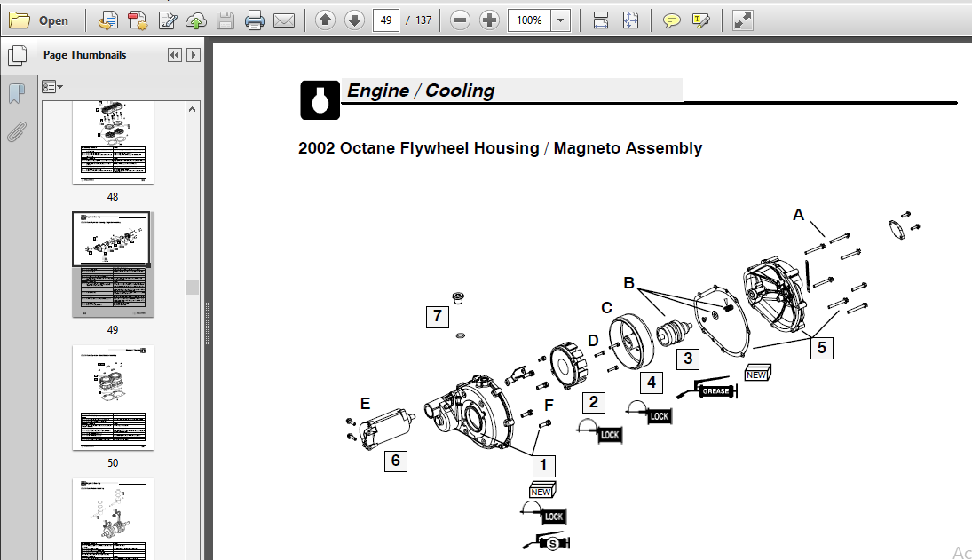Click the fit width scrolling icon
The height and width of the screenshot is (560, 972).
[x=601, y=20]
